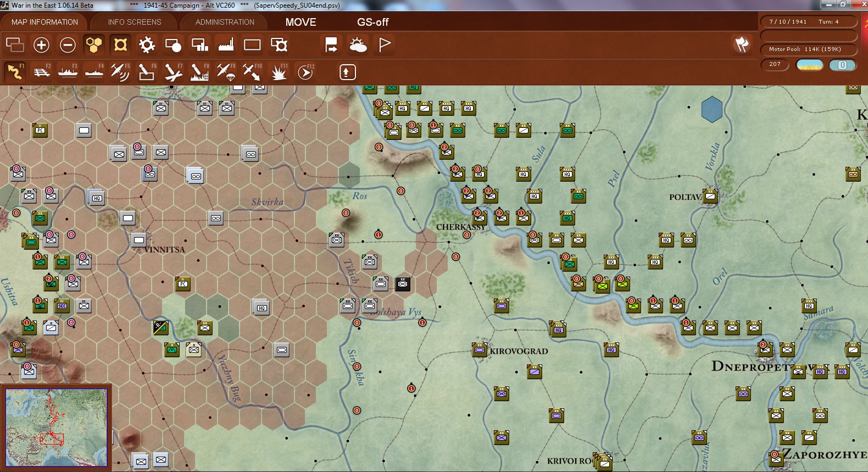This screenshot has width=868, height=472.
Task: Select the F11 explosion mode icon
Action: 279,72
